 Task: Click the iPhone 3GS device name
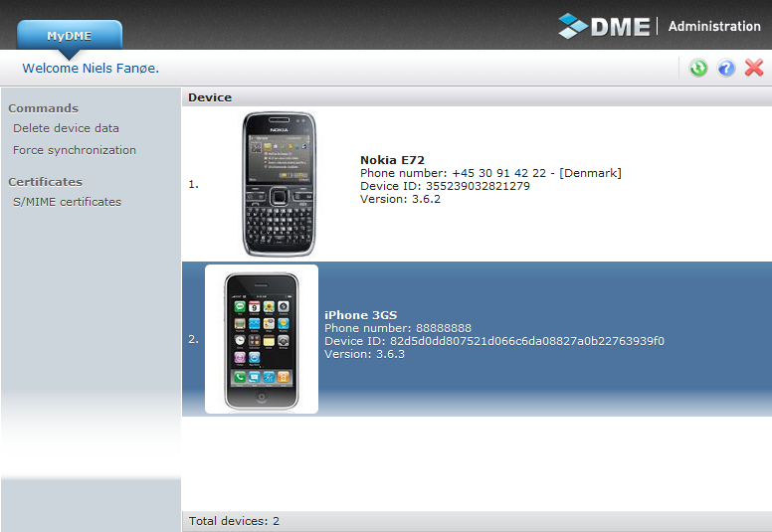click(361, 315)
